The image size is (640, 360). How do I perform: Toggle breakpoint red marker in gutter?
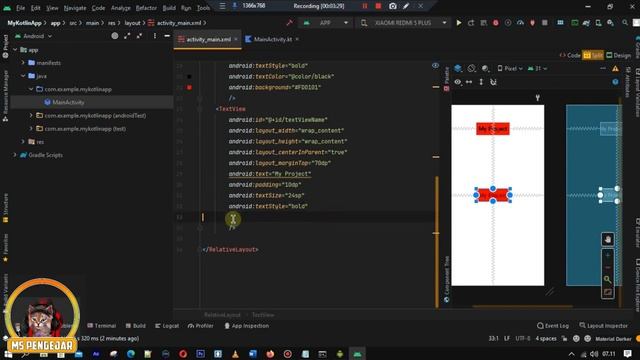pyautogui.click(x=189, y=87)
